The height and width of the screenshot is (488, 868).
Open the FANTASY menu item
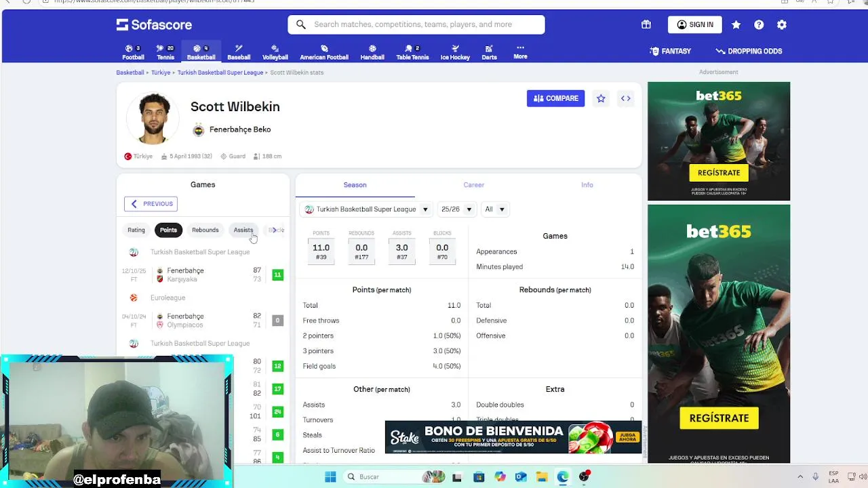(670, 51)
